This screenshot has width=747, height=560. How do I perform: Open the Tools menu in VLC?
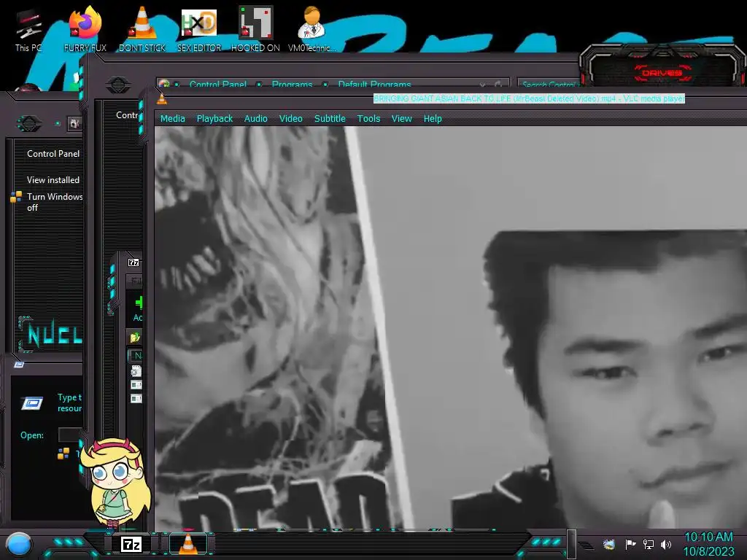[x=368, y=119]
